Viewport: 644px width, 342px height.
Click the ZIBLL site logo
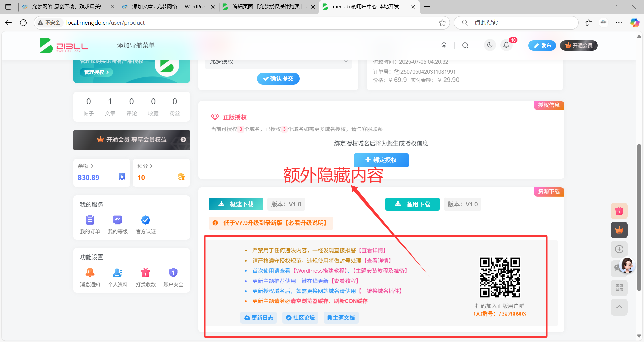64,45
